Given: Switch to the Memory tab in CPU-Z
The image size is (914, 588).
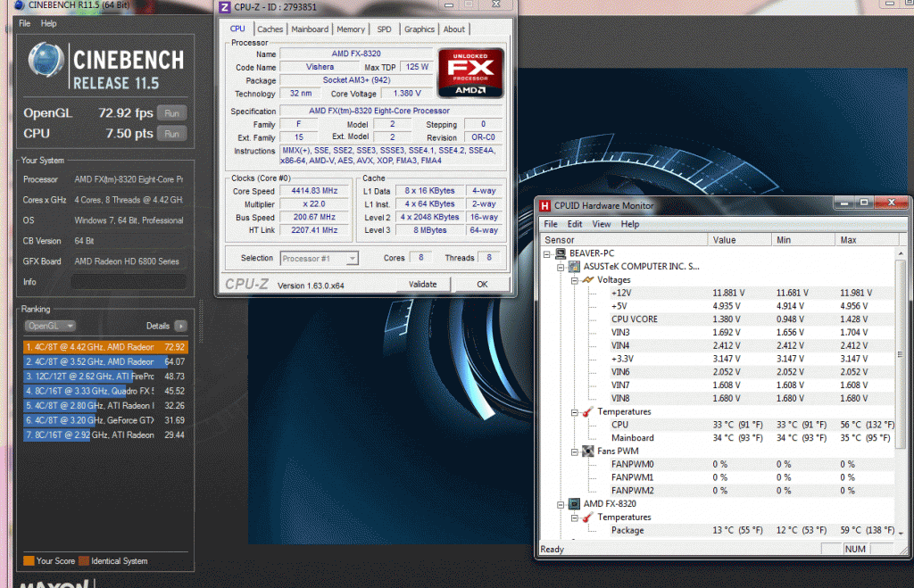Looking at the screenshot, I should (x=350, y=29).
